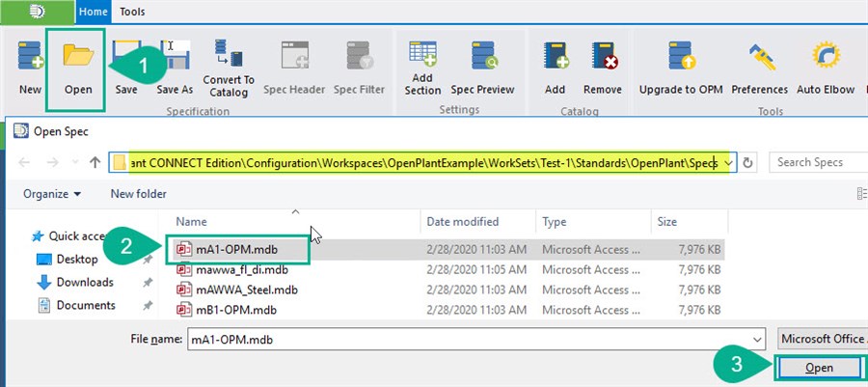The height and width of the screenshot is (387, 868).
Task: Click the New specification icon
Action: point(30,57)
